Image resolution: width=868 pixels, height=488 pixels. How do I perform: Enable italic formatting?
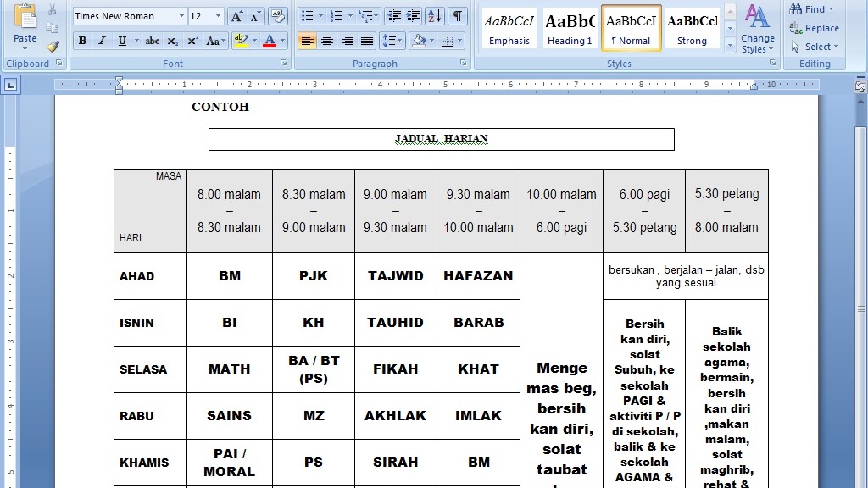click(101, 40)
